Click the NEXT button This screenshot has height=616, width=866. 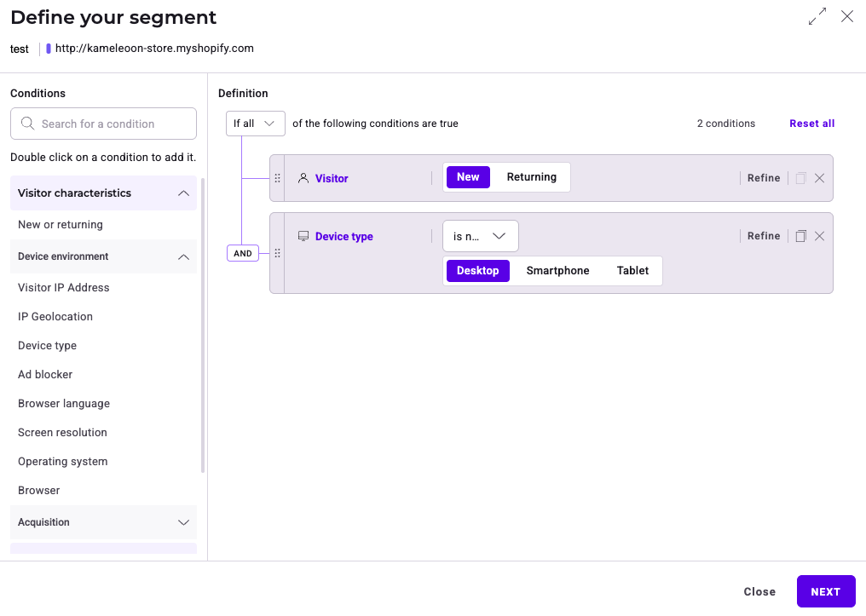825,591
